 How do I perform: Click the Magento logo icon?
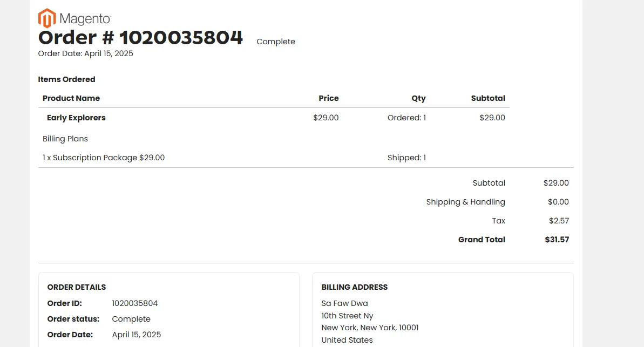pos(47,18)
